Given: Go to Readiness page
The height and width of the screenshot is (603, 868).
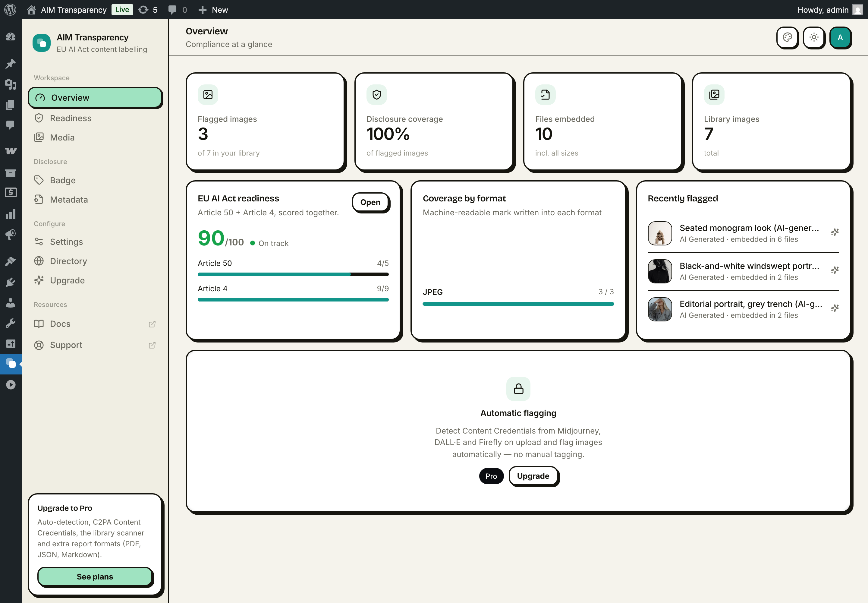Looking at the screenshot, I should pos(95,118).
